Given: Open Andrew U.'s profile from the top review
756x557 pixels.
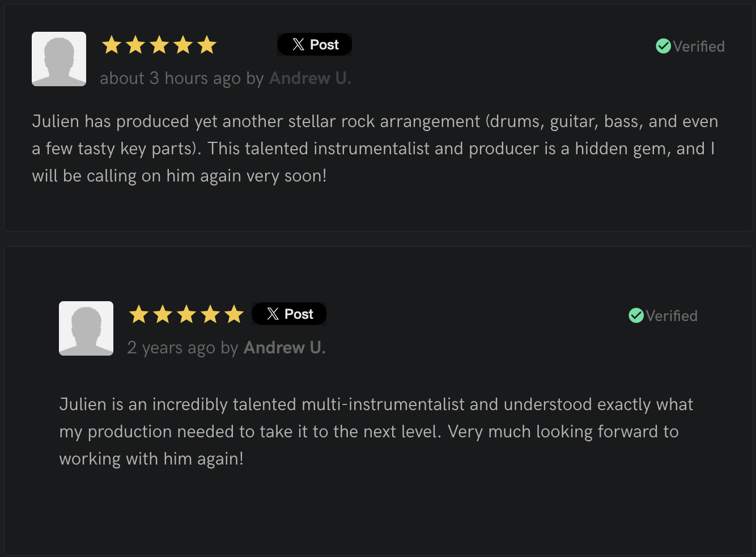Looking at the screenshot, I should pos(309,78).
